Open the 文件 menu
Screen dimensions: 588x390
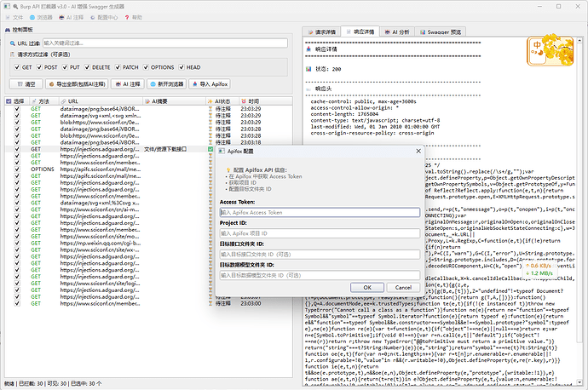tap(14, 17)
